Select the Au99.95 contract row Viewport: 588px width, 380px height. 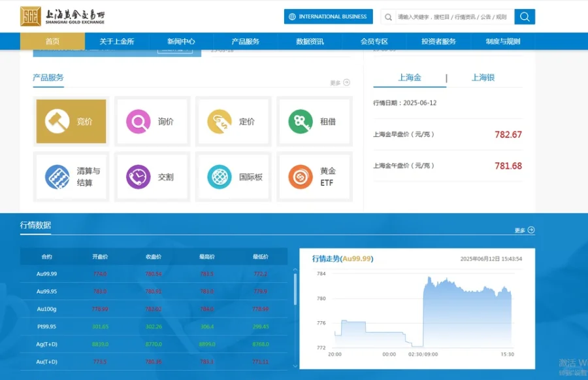click(154, 292)
